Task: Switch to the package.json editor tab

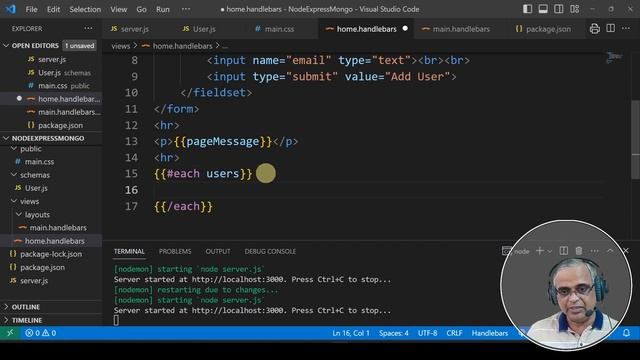Action: pos(543,29)
